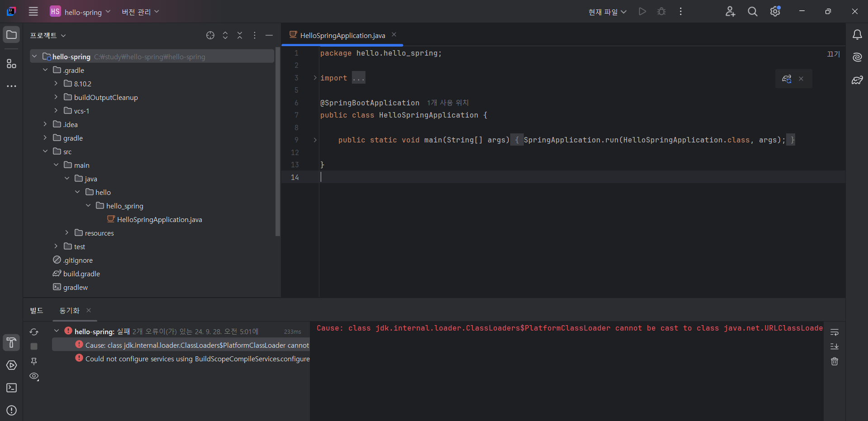
Task: Expand the .idea folder
Action: coord(45,124)
